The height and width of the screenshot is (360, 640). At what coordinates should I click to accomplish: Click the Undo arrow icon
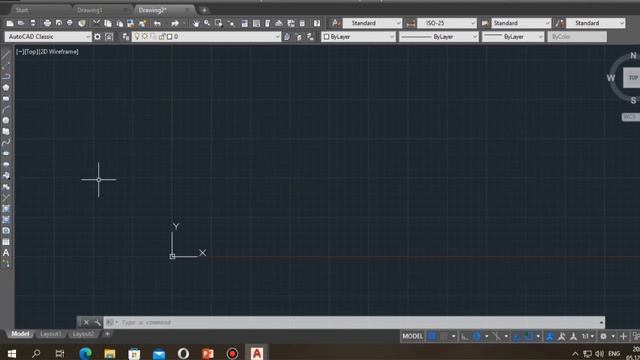(157, 23)
